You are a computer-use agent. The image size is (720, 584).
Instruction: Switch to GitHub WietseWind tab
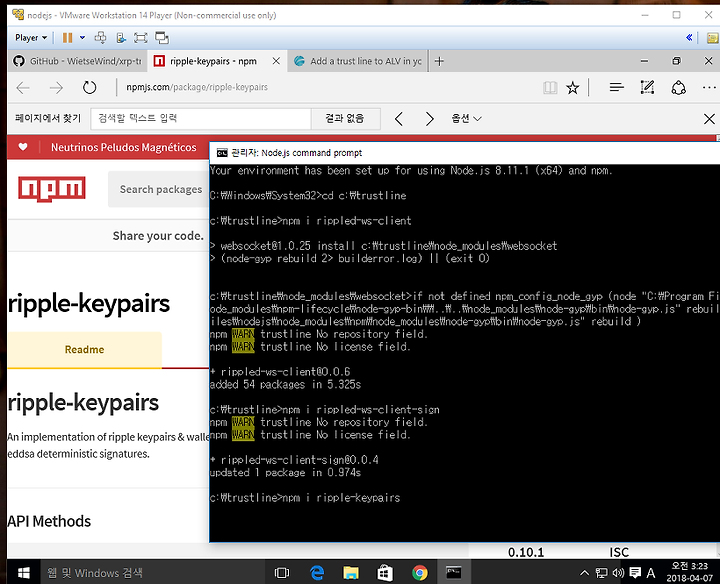pos(77,61)
